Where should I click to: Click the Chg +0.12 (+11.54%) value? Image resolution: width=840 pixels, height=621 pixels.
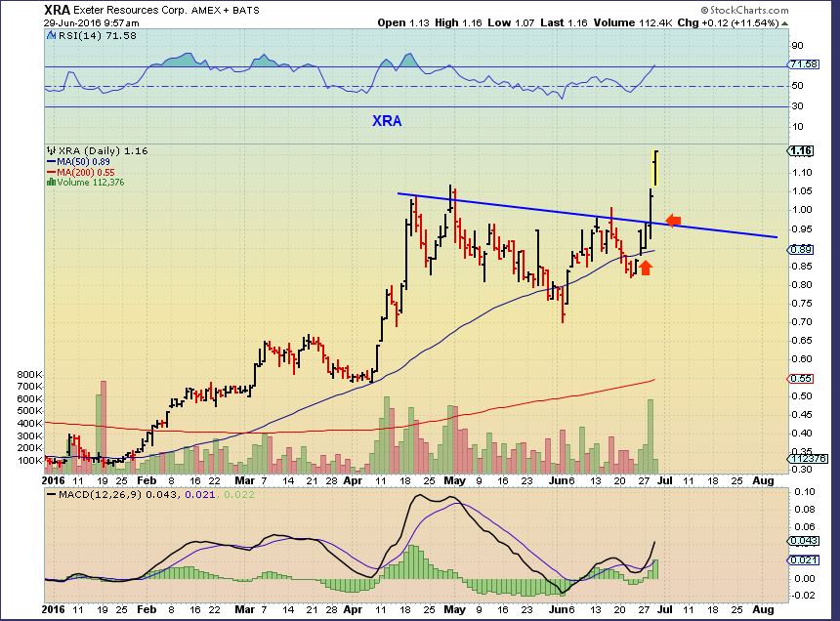coord(728,23)
